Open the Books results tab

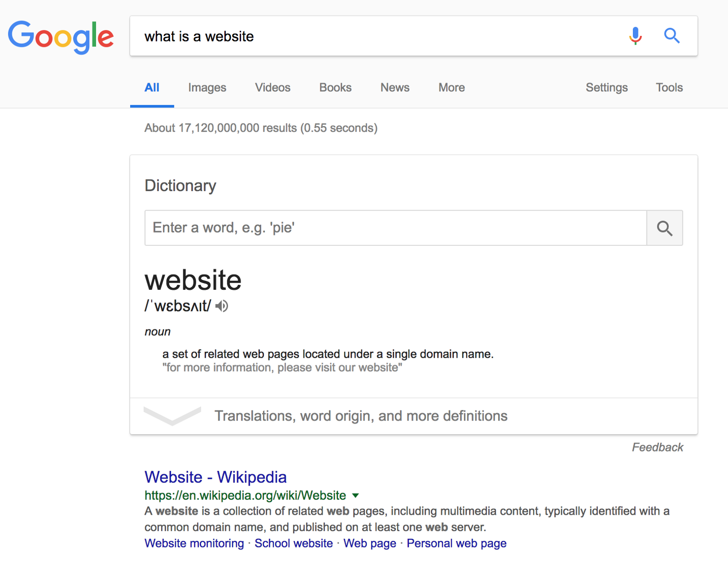coord(335,87)
